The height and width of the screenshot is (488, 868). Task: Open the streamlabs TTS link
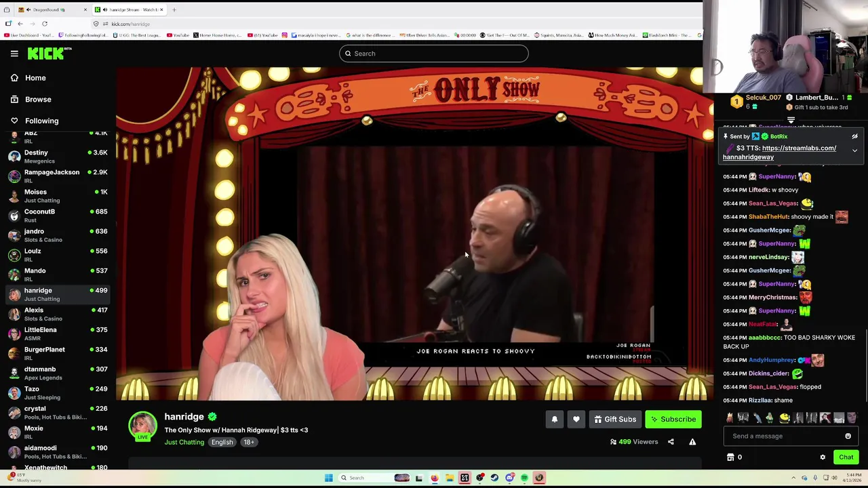coord(779,152)
